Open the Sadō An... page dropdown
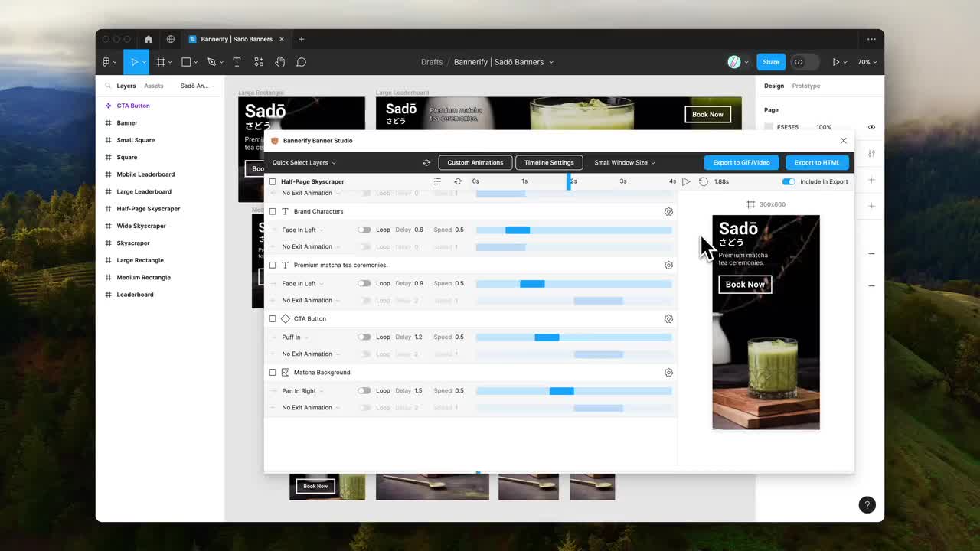 click(x=197, y=86)
